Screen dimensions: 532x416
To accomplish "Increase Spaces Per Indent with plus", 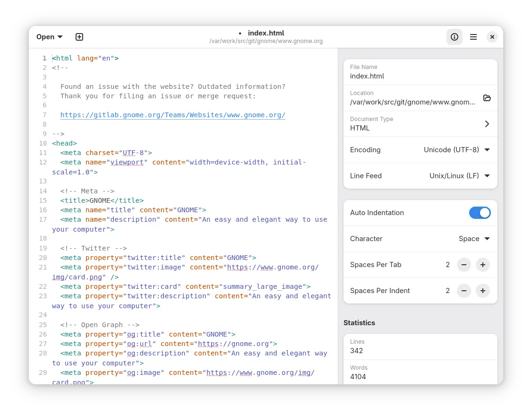I will [483, 291].
